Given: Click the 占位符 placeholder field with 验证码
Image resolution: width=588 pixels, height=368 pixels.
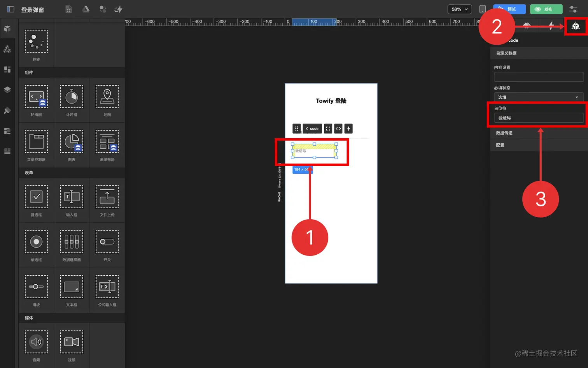Looking at the screenshot, I should point(539,118).
